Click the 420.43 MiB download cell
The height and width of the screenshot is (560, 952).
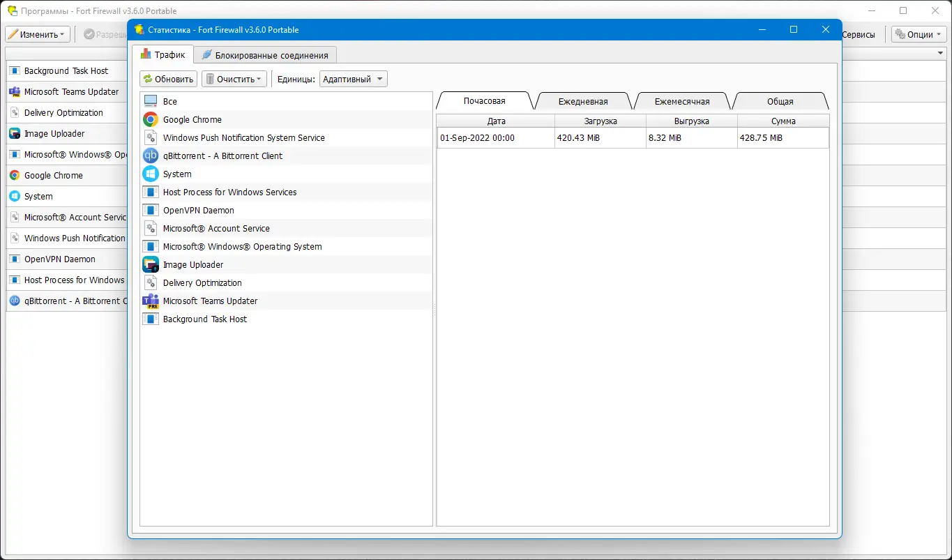click(600, 138)
